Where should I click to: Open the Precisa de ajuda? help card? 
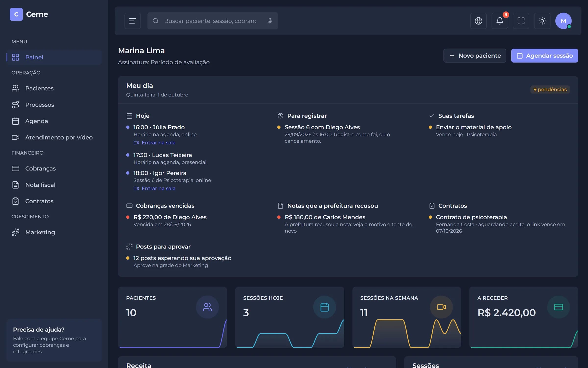(x=54, y=340)
